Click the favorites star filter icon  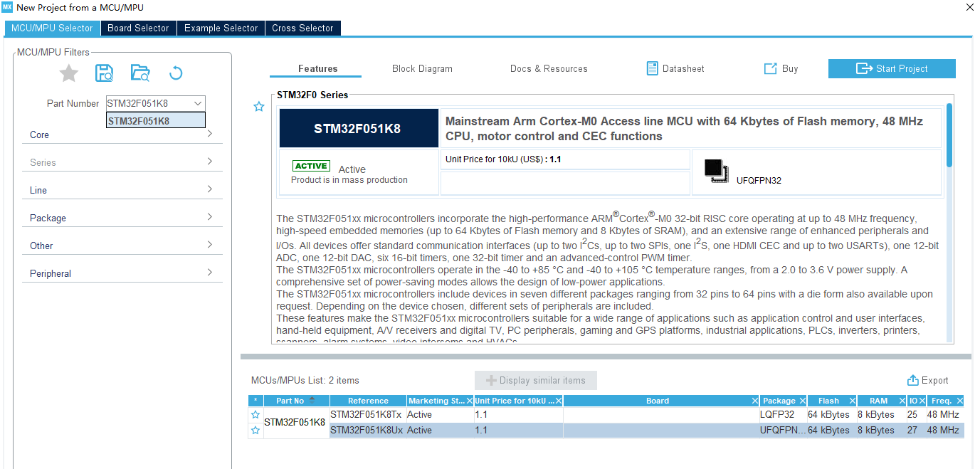[69, 73]
